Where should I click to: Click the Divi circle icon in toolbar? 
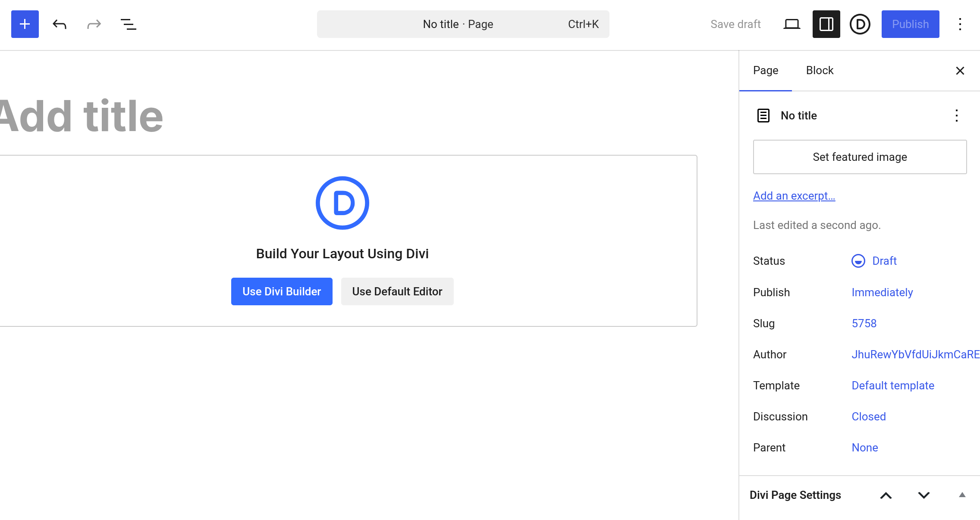tap(860, 24)
